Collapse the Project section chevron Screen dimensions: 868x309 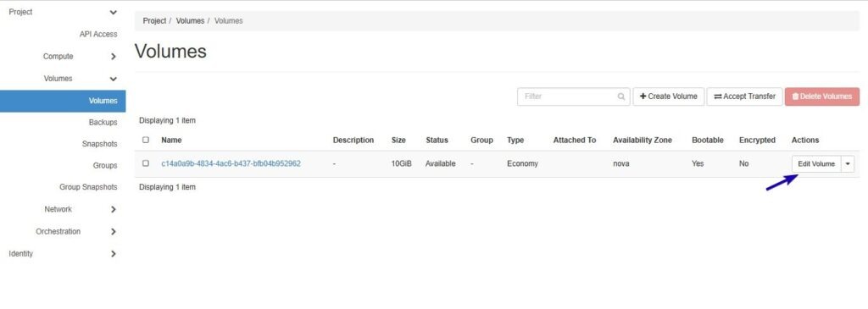pos(113,12)
